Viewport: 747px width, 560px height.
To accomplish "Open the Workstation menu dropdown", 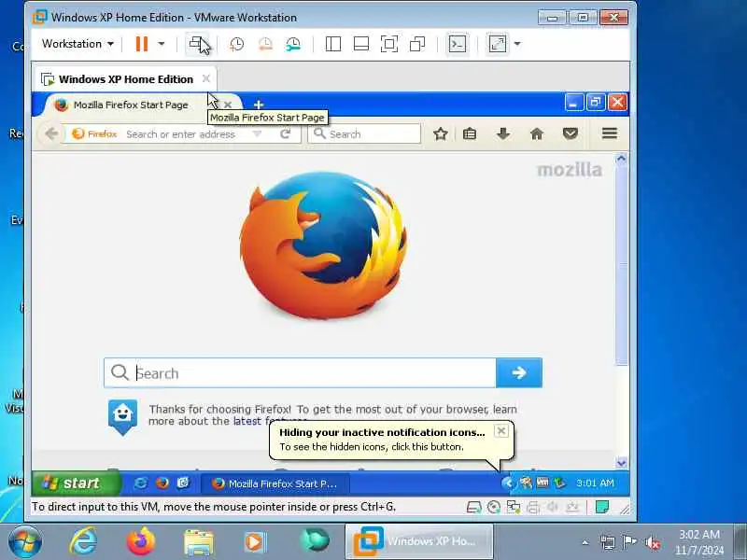I will [78, 44].
